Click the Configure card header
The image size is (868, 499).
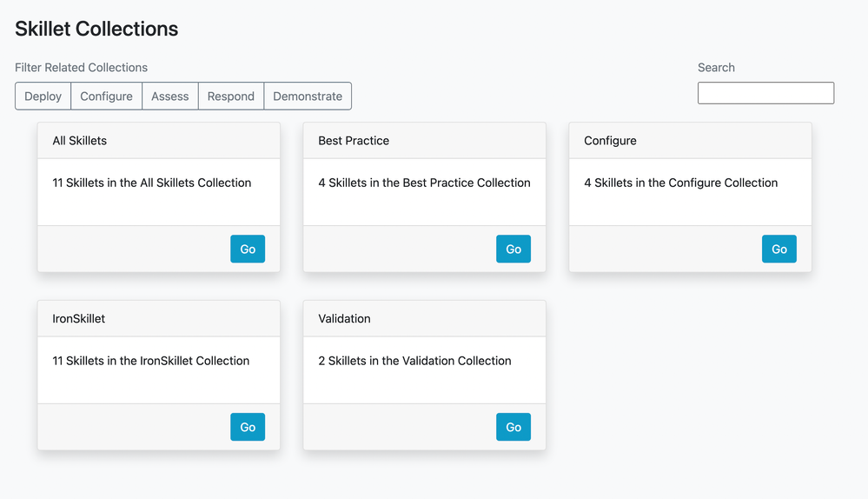610,141
